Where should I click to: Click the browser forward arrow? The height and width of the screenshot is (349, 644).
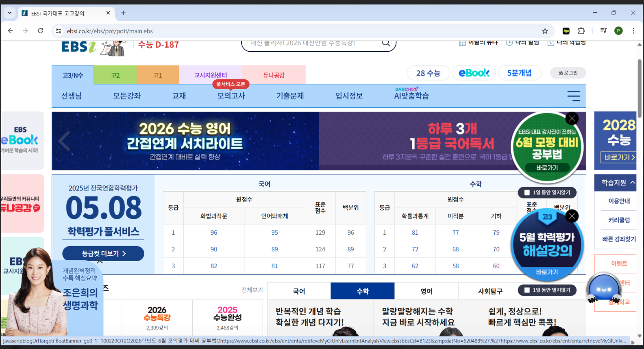(26, 31)
